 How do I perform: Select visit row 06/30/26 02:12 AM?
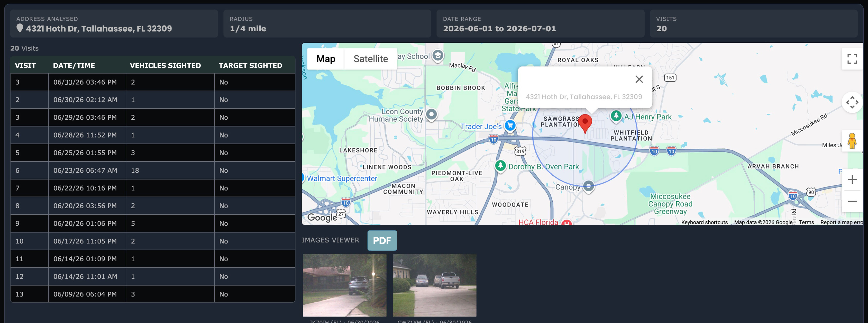[153, 100]
